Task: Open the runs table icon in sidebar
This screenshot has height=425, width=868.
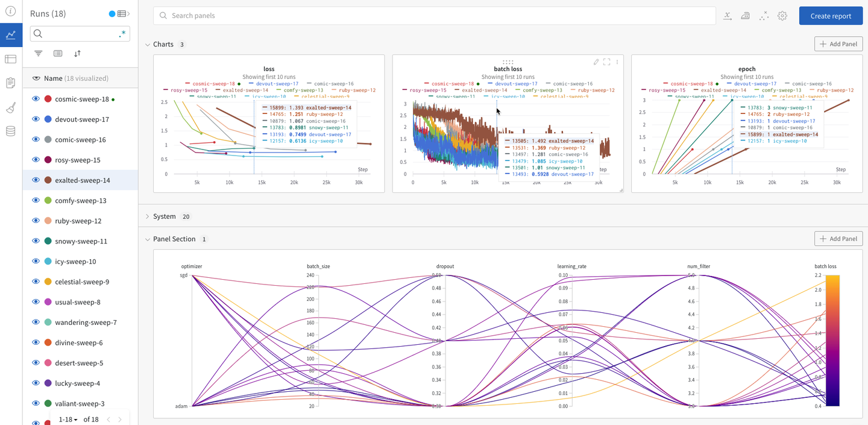Action: click(11, 59)
